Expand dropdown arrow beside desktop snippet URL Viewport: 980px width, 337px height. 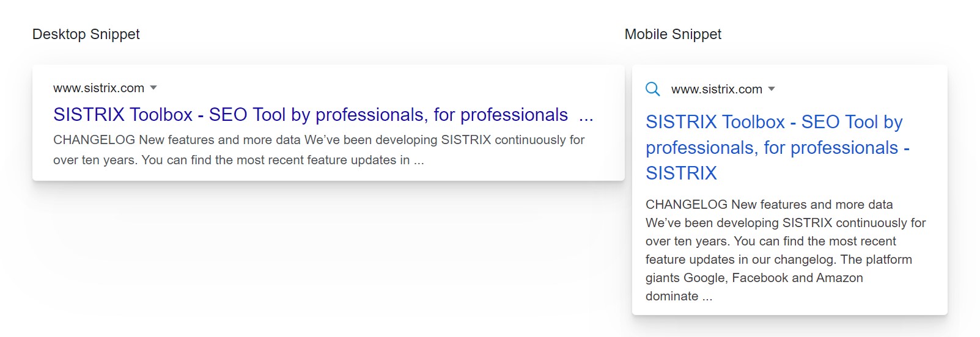(x=153, y=88)
